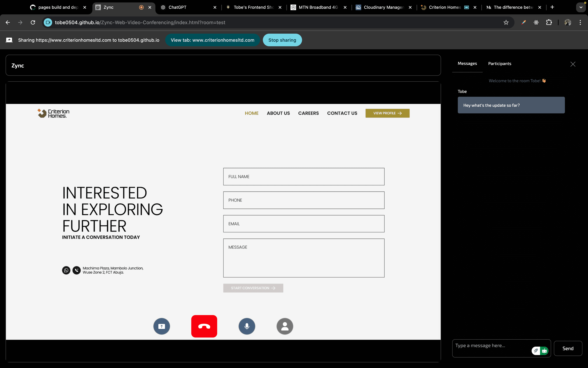Screen dimensions: 588x368
Task: View tab www.criterionhomesltd.com
Action: tap(212, 40)
